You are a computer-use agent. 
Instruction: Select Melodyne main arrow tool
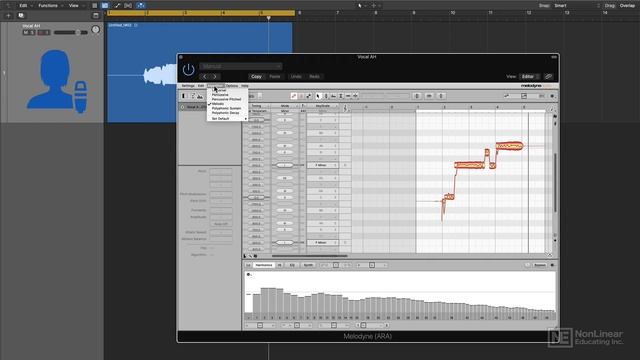click(x=318, y=96)
